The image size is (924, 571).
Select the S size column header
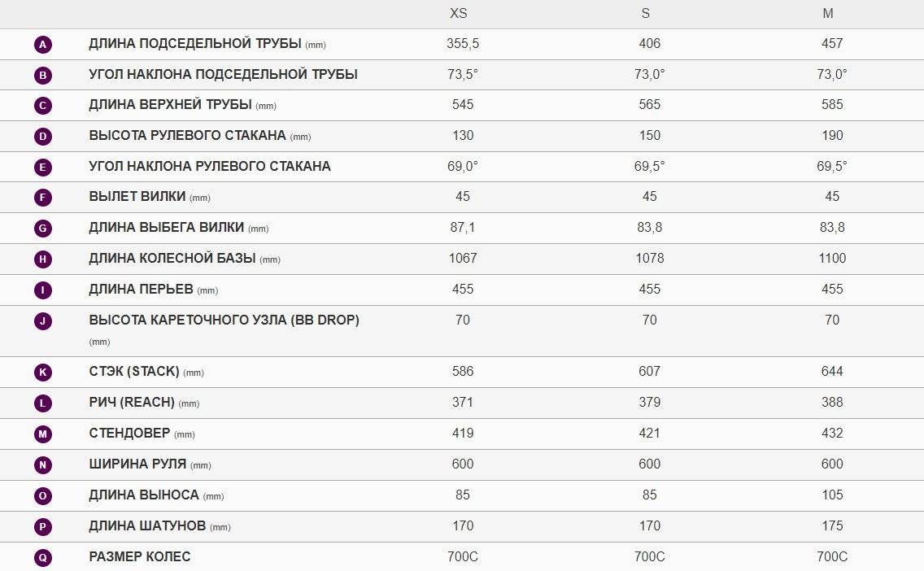pyautogui.click(x=646, y=14)
